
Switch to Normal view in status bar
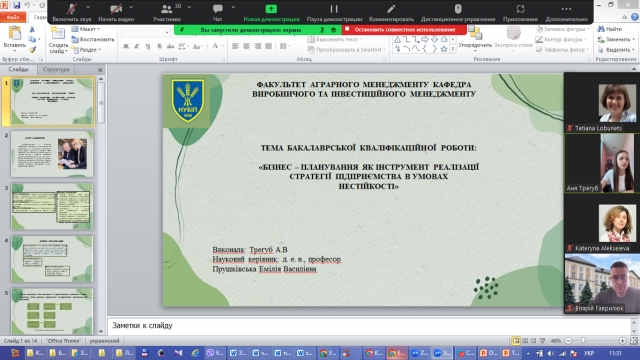pyautogui.click(x=516, y=340)
